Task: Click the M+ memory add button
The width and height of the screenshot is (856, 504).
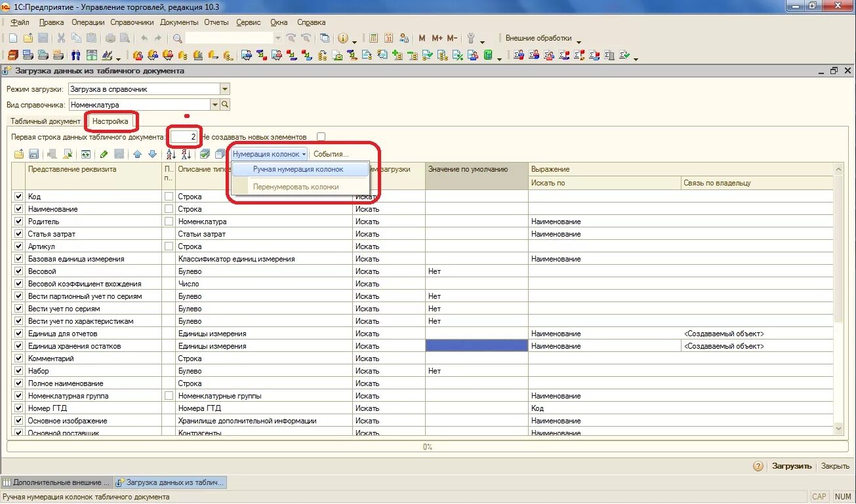Action: coord(437,39)
